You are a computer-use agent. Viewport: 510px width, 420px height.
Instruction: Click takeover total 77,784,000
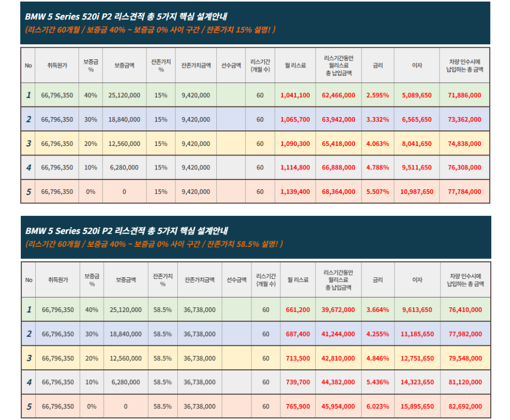tap(464, 192)
